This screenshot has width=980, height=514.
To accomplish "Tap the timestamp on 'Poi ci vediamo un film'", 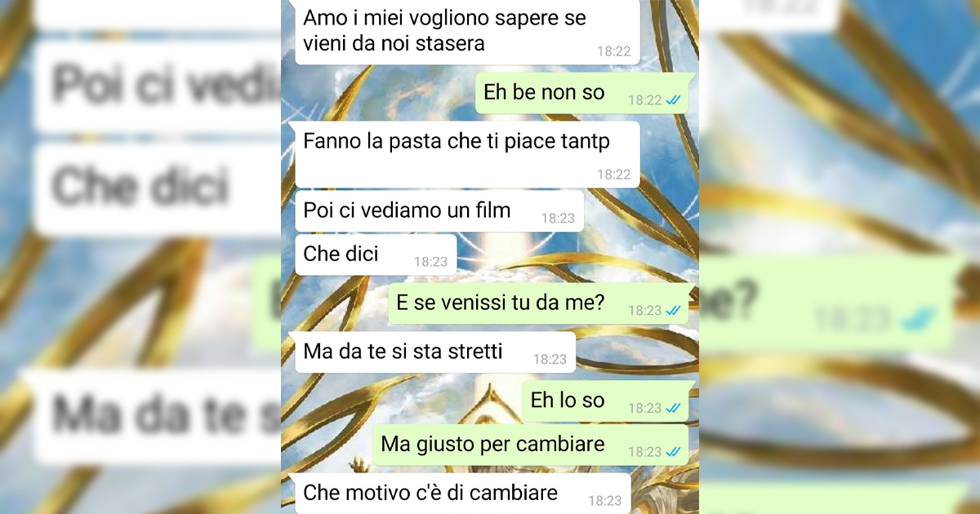I will 558,219.
